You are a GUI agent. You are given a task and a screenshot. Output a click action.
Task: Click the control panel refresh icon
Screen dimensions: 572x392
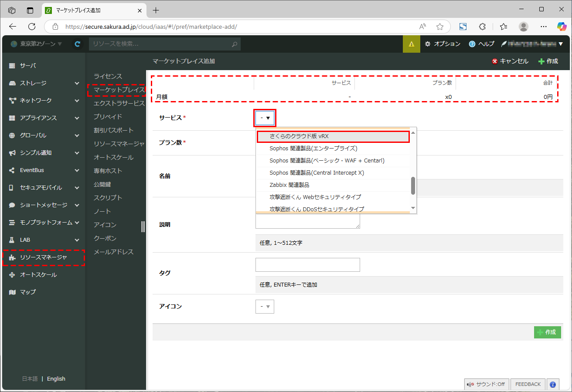pyautogui.click(x=78, y=44)
